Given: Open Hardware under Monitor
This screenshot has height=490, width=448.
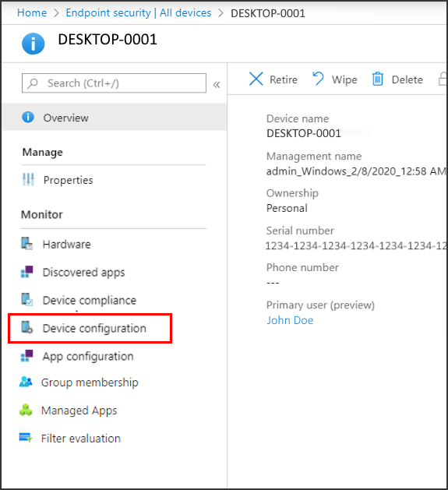Looking at the screenshot, I should 66,245.
